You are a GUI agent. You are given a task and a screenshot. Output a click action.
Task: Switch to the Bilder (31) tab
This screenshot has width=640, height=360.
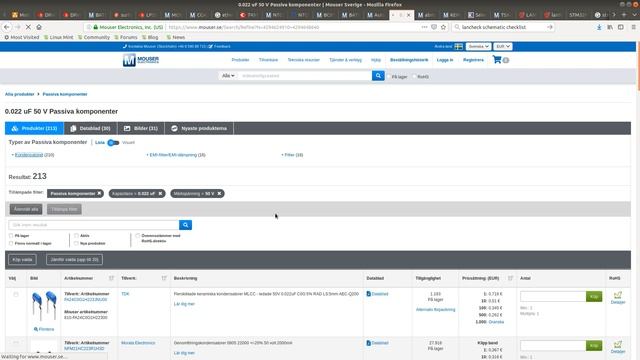141,128
